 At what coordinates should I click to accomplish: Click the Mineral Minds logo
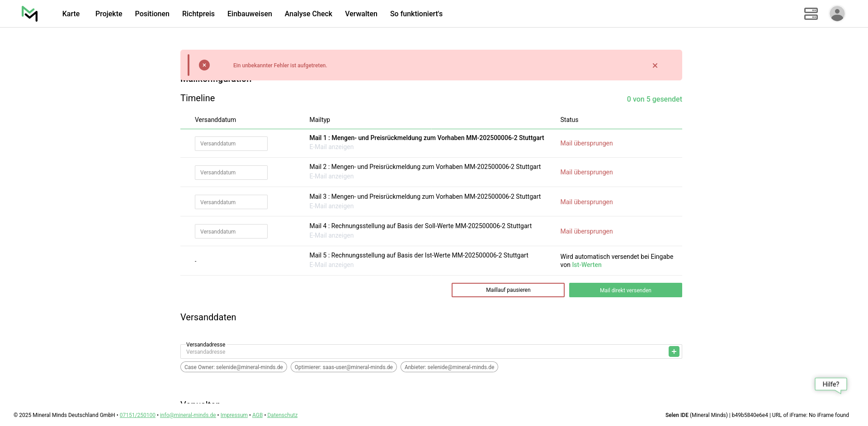pyautogui.click(x=29, y=14)
